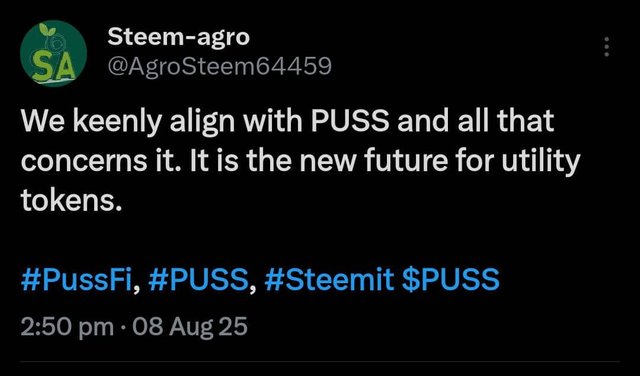Follow the #PUSS hashtag link

(x=198, y=279)
